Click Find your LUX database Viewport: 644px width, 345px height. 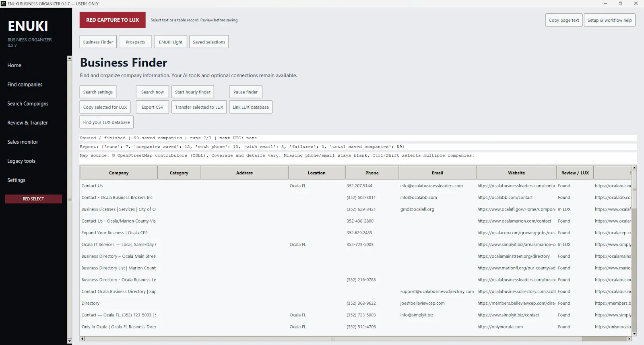(x=107, y=122)
